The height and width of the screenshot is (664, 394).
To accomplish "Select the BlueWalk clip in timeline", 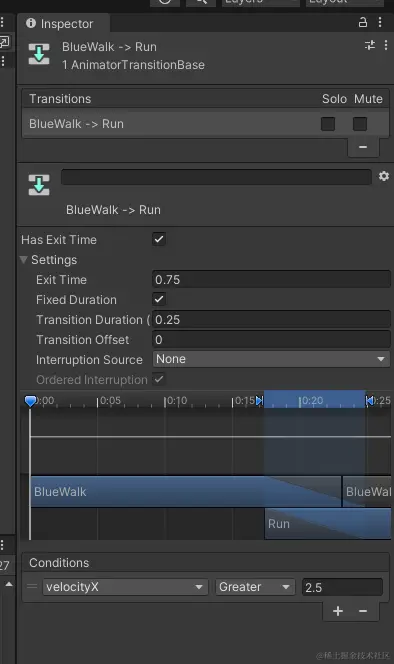I will (186, 491).
